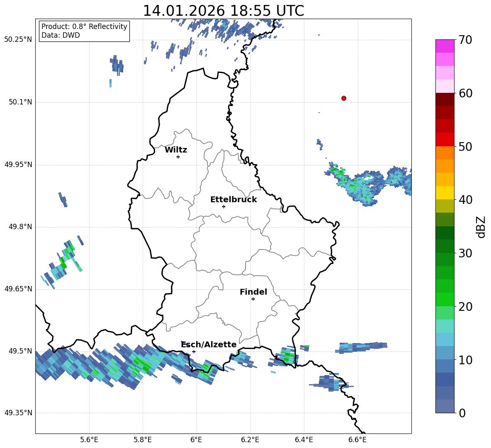This screenshot has height=448, width=491.
Task: Click the magenta colorbar segment near 70
Action: 445,46
